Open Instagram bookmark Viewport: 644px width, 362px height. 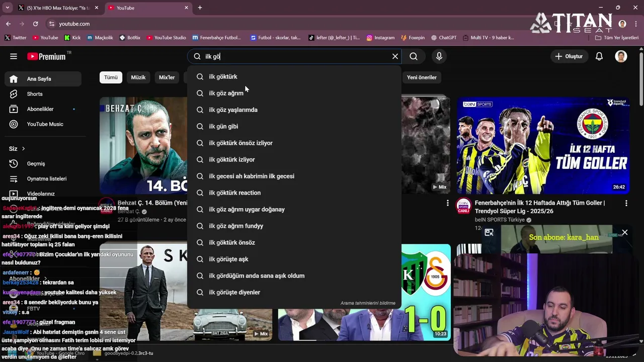380,38
